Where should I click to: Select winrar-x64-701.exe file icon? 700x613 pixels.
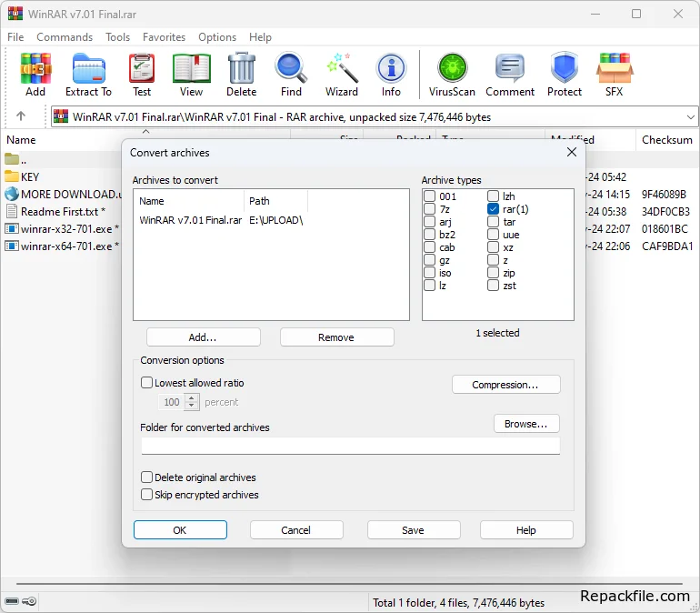(12, 246)
